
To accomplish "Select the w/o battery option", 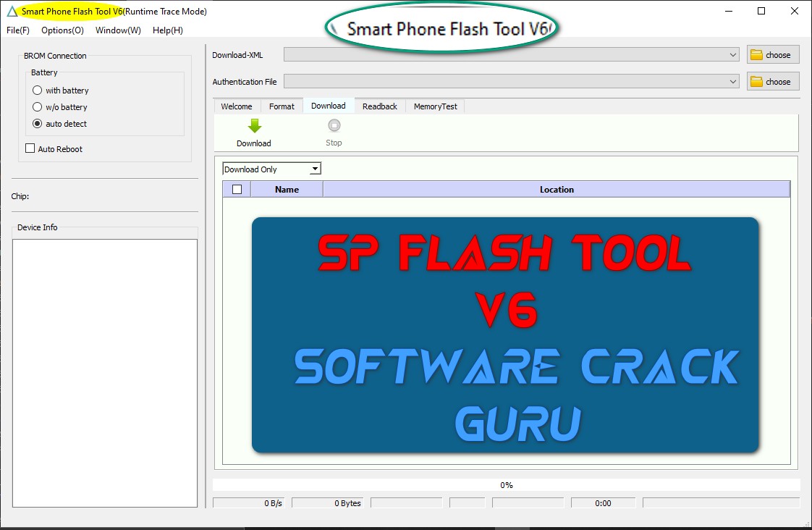I will point(38,106).
